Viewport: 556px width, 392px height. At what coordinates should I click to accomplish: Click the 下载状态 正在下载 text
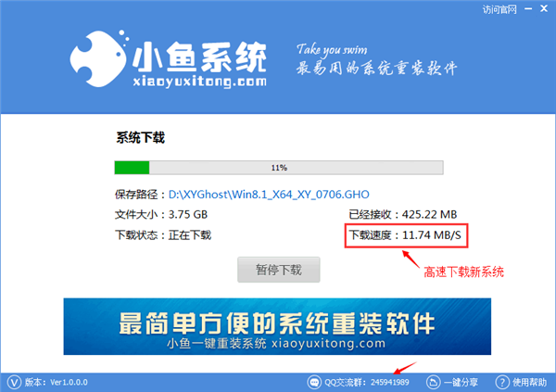coord(163,234)
